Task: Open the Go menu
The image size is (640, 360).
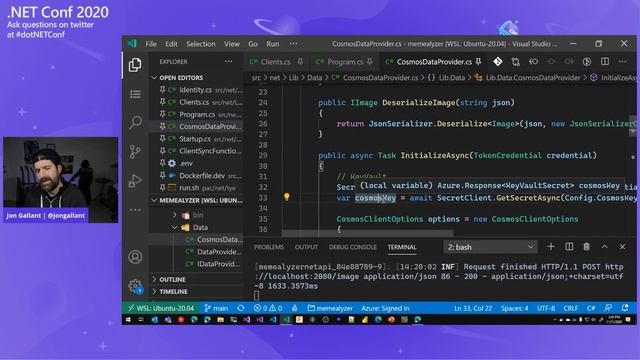Action: [x=253, y=44]
